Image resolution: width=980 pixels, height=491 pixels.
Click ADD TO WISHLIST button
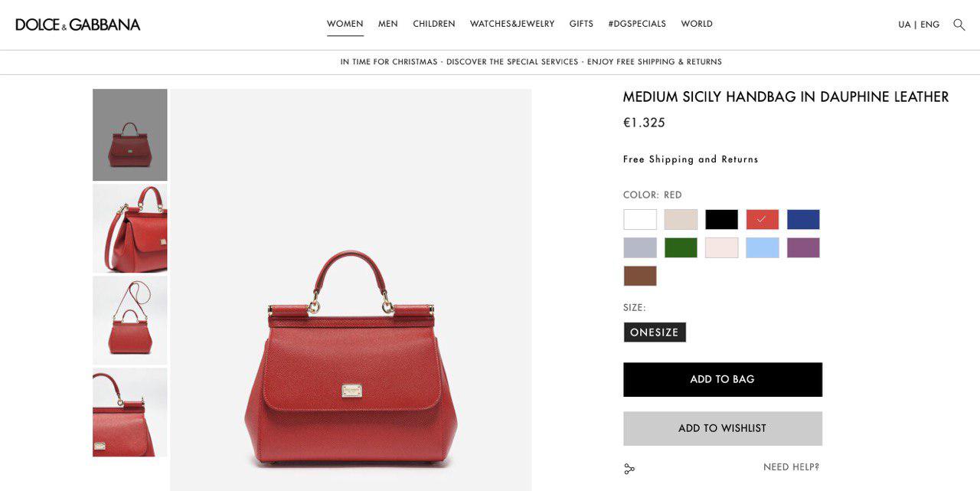(723, 429)
